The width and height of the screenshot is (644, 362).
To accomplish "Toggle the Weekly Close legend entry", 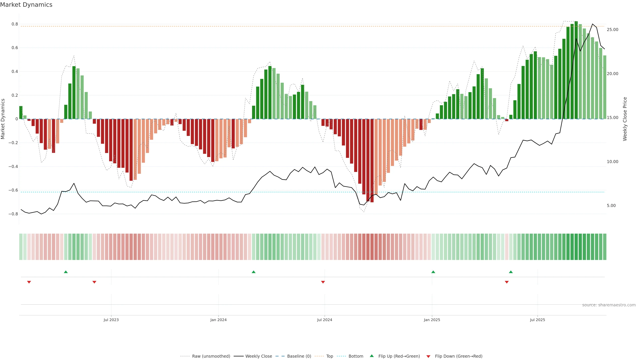I will point(258,356).
